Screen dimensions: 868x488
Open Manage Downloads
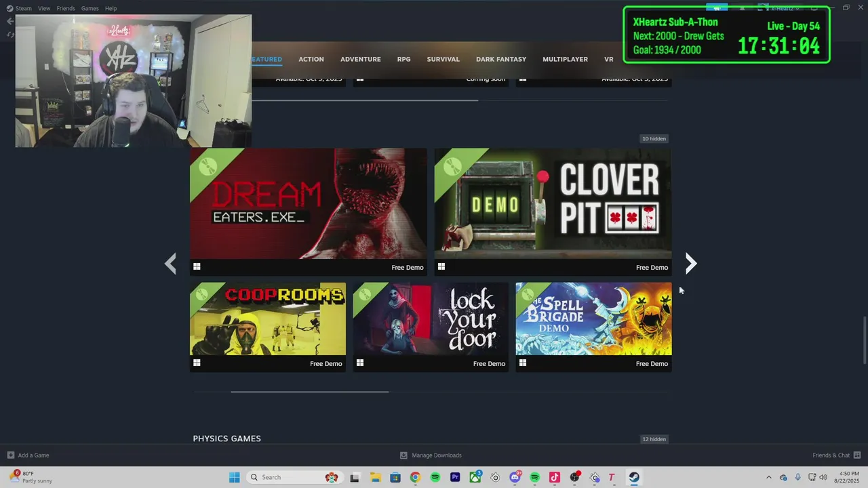point(436,455)
